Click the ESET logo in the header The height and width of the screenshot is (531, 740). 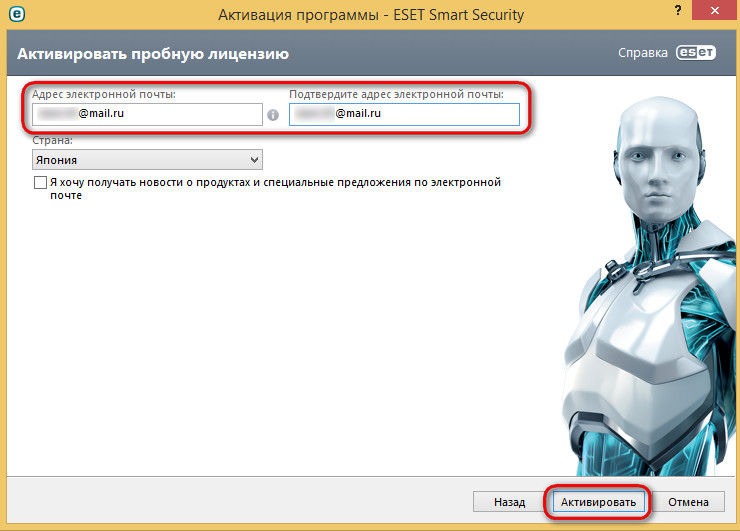click(696, 54)
